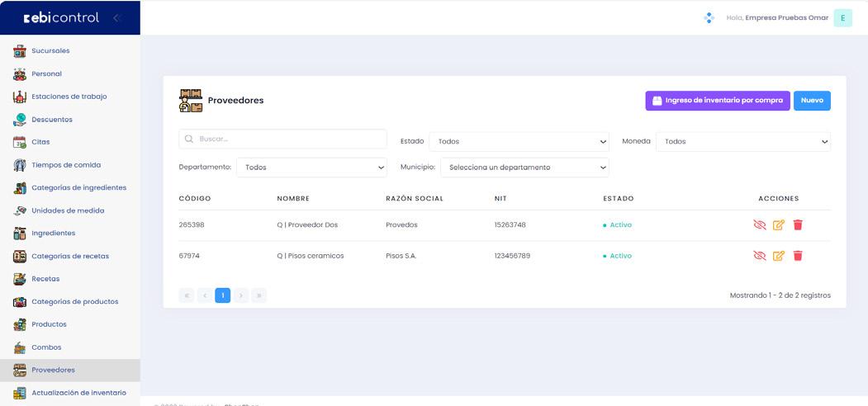Click the Estaciones de trabajo icon
This screenshot has width=868, height=406.
(x=19, y=97)
